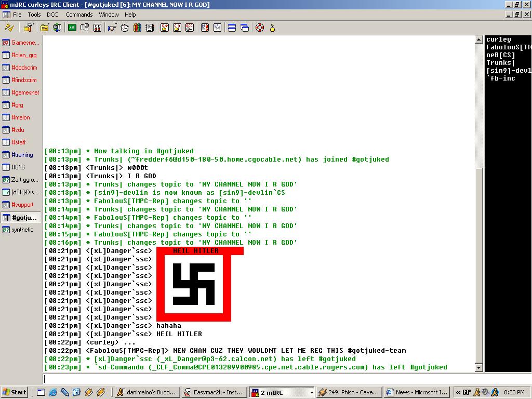
Task: Open the Colors books icon
Action: pyautogui.click(x=137, y=28)
